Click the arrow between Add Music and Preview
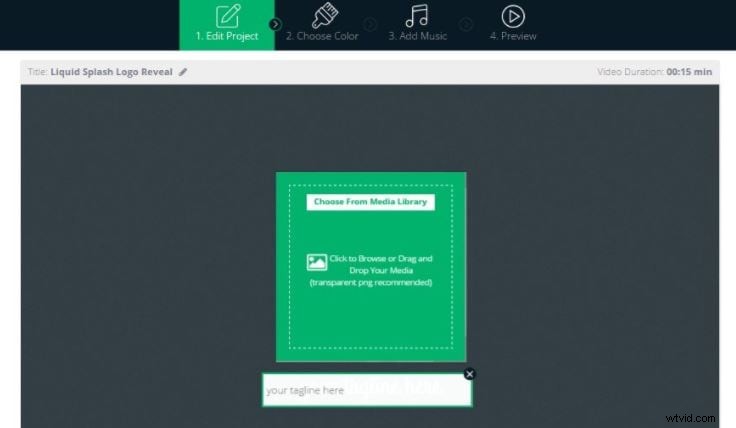736x428 pixels. tap(466, 24)
